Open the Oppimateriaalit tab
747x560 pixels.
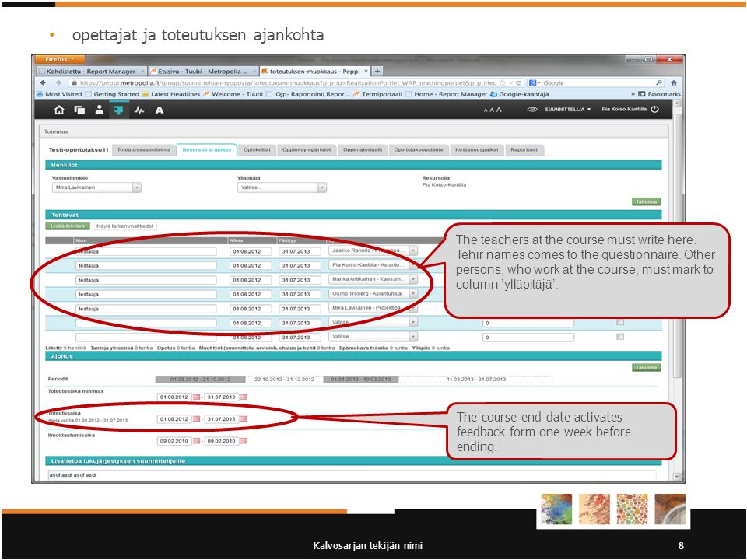coord(363,149)
